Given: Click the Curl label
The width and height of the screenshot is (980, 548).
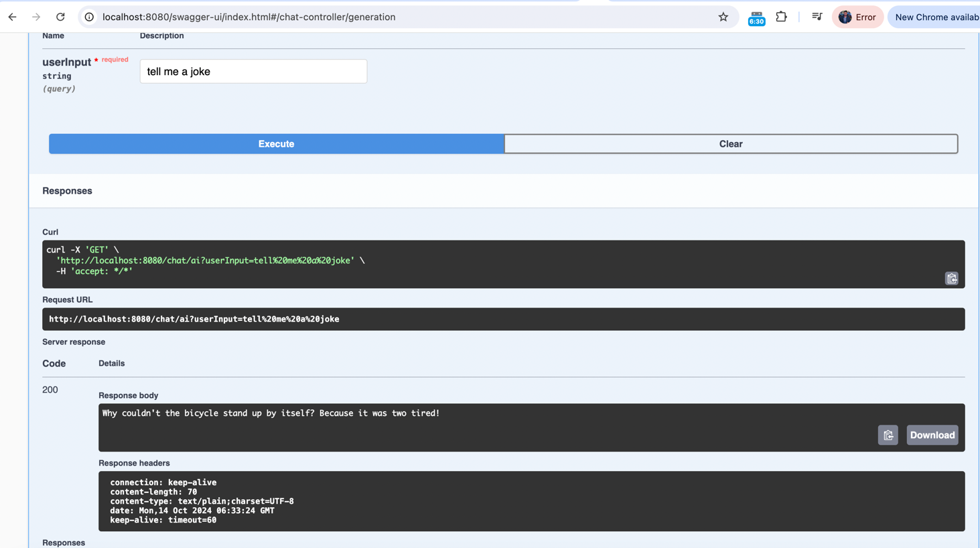Looking at the screenshot, I should (x=50, y=232).
